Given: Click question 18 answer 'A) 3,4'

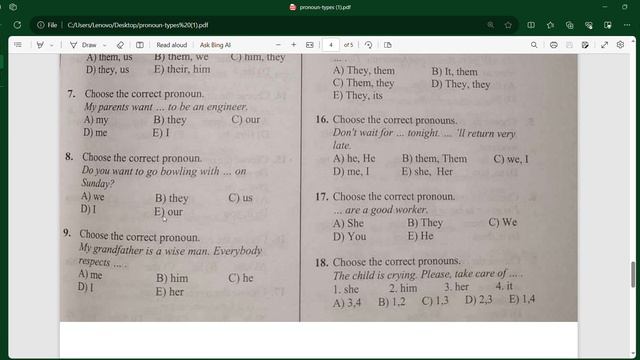Looking at the screenshot, I should tap(347, 302).
